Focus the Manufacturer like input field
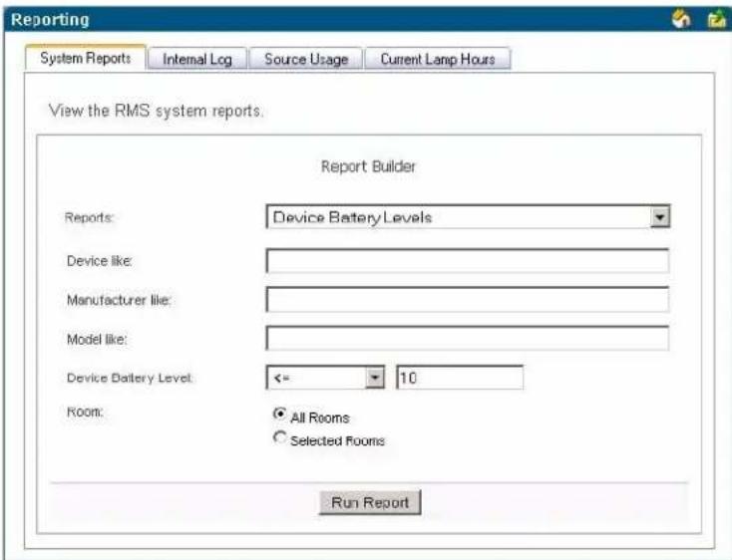This screenshot has height=560, width=732. [468, 299]
